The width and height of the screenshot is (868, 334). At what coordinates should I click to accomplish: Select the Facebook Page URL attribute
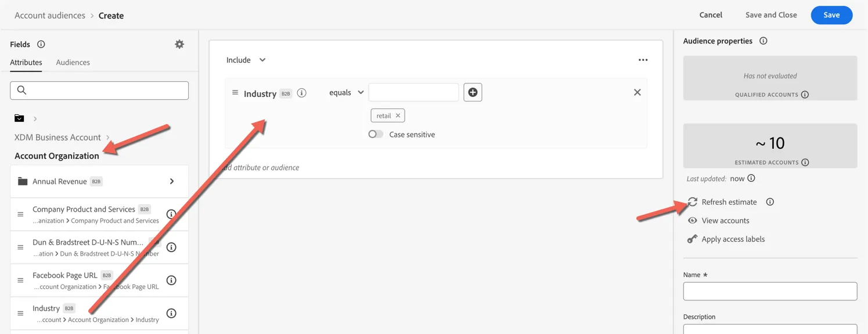(x=99, y=281)
